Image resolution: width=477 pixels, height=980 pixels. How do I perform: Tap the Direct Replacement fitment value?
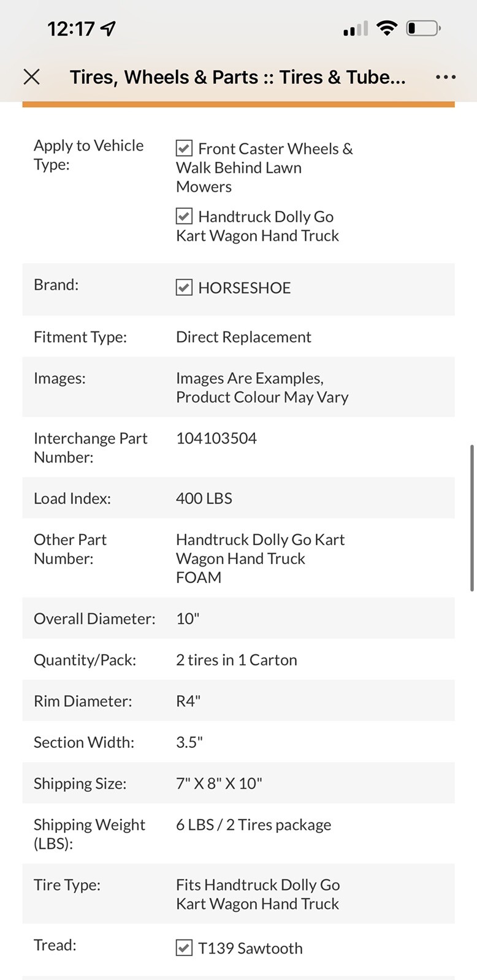pos(243,336)
